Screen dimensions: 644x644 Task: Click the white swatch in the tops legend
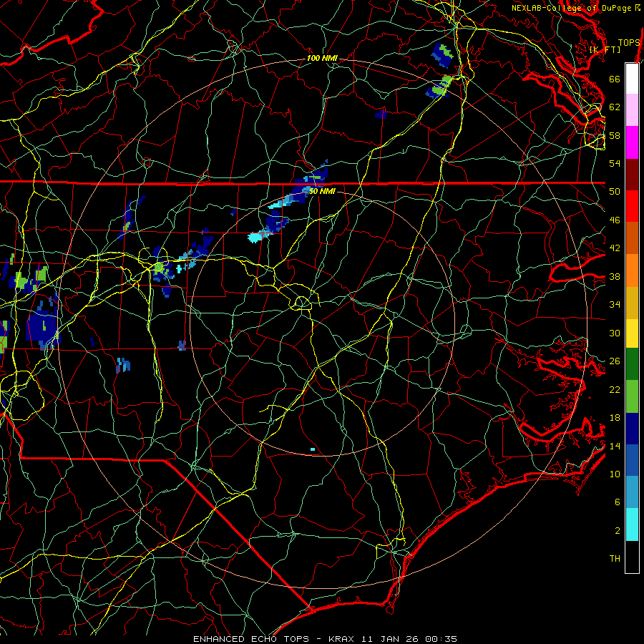pyautogui.click(x=632, y=79)
